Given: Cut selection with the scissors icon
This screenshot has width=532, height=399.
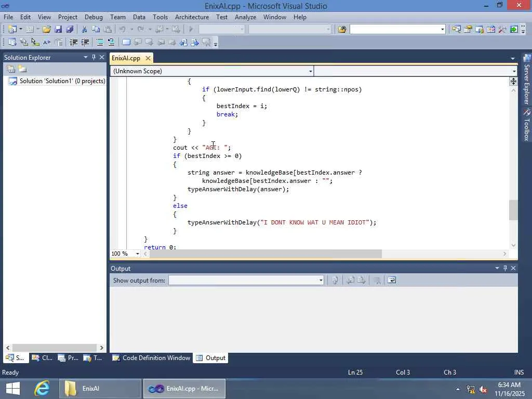Looking at the screenshot, I should (85, 29).
